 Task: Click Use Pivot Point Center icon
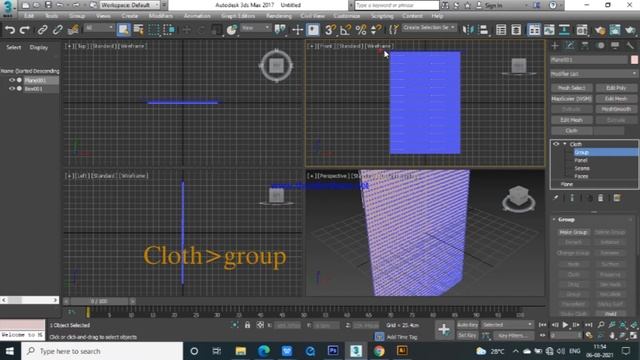(x=280, y=30)
